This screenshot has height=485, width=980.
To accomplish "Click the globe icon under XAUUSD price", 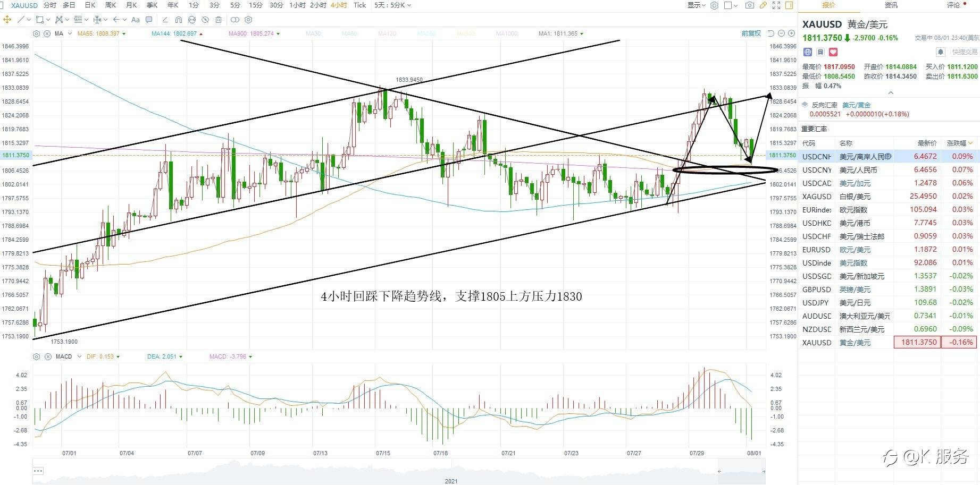I will point(808,52).
